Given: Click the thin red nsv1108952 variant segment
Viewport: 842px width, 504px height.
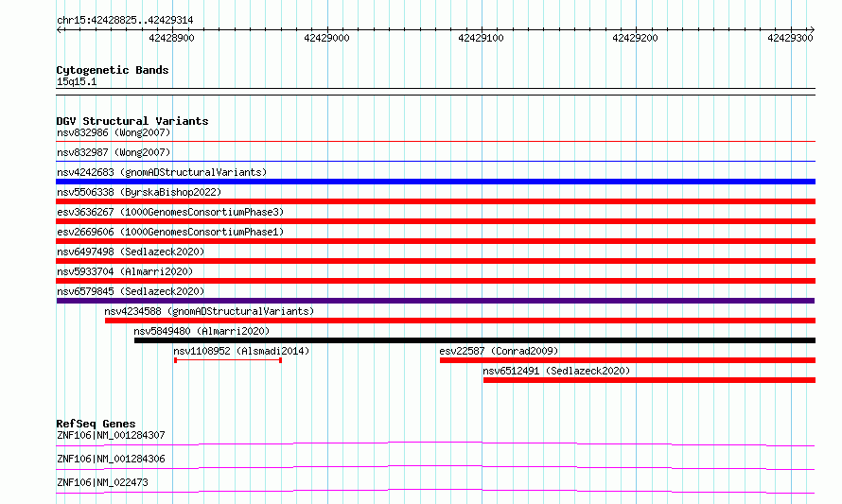Looking at the screenshot, I should [228, 360].
